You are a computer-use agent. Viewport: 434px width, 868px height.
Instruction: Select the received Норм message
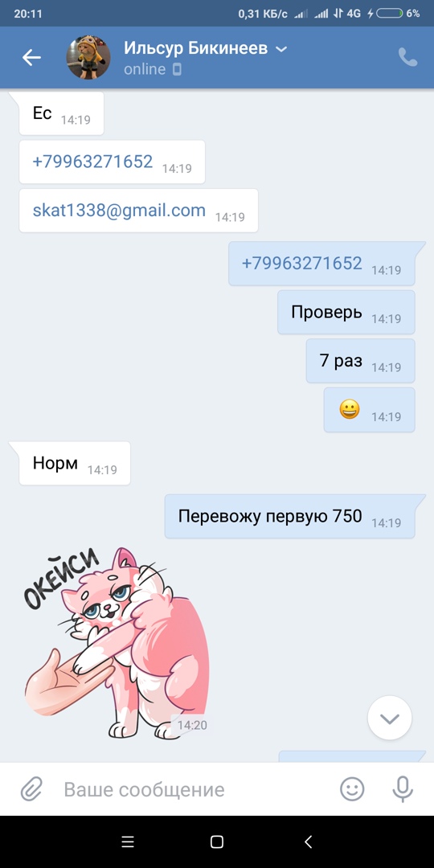75,464
